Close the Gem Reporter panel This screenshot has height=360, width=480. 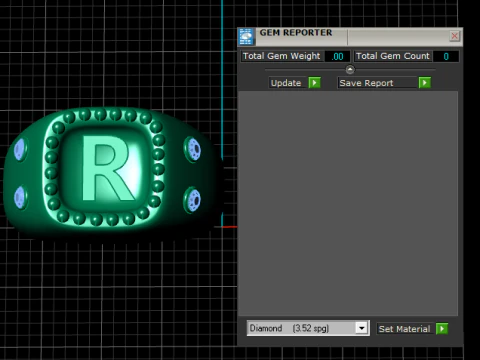coord(454,36)
